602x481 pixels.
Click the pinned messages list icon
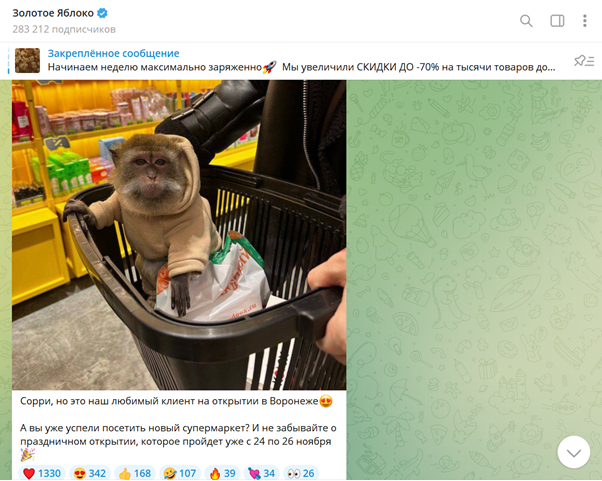click(x=584, y=61)
